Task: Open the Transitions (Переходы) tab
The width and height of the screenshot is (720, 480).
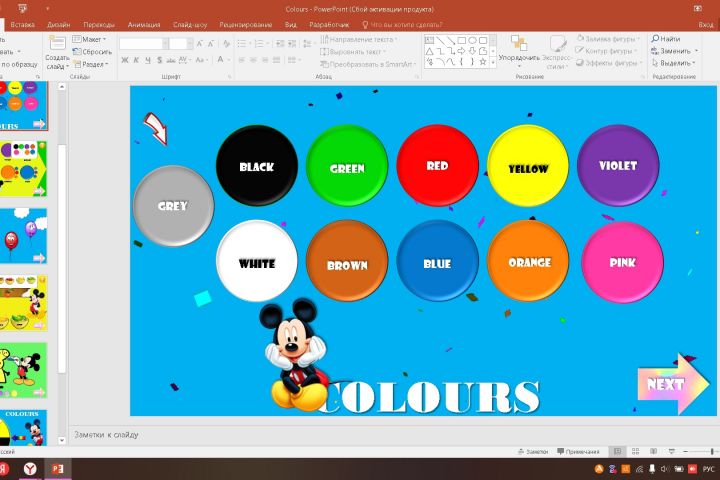Action: pos(99,25)
